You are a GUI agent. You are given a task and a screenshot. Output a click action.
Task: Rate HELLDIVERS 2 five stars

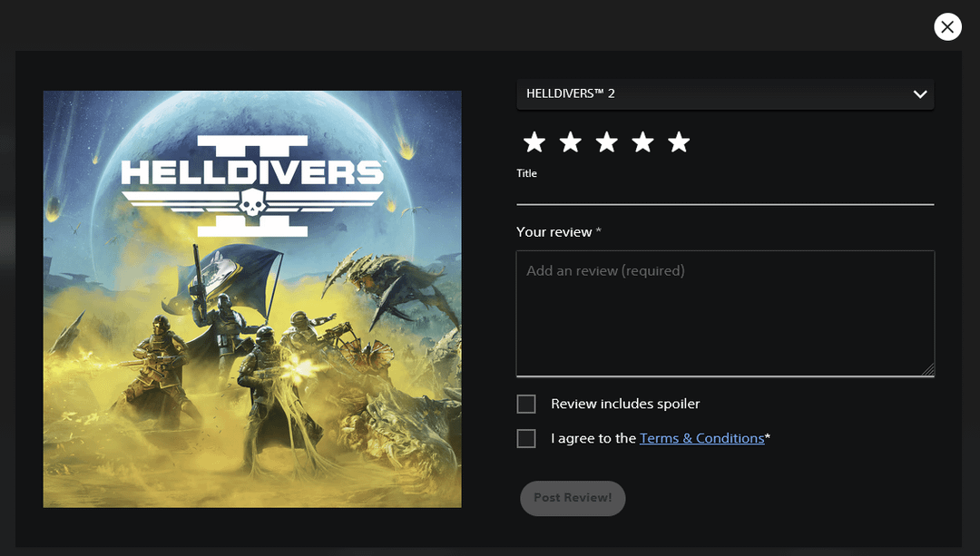tap(679, 142)
